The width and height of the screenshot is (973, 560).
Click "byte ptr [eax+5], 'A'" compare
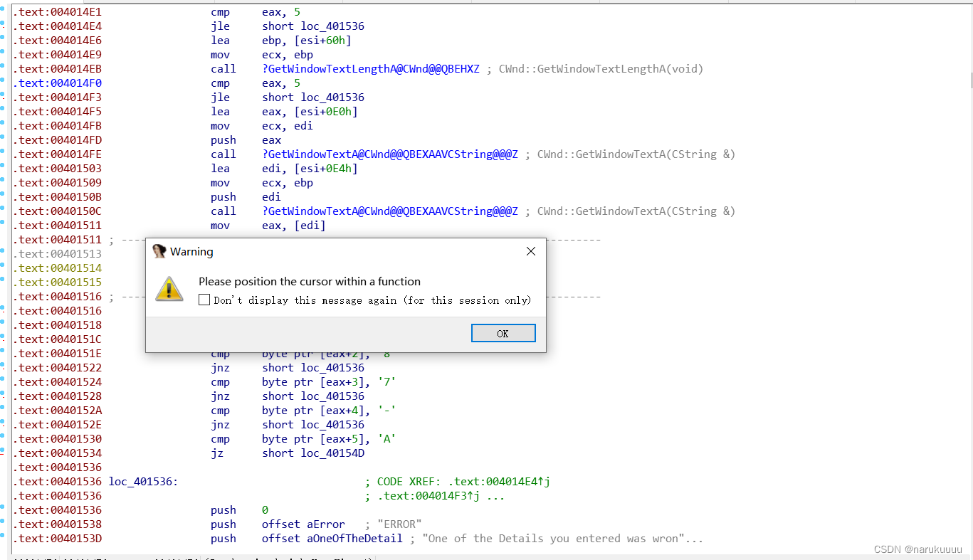click(x=329, y=439)
